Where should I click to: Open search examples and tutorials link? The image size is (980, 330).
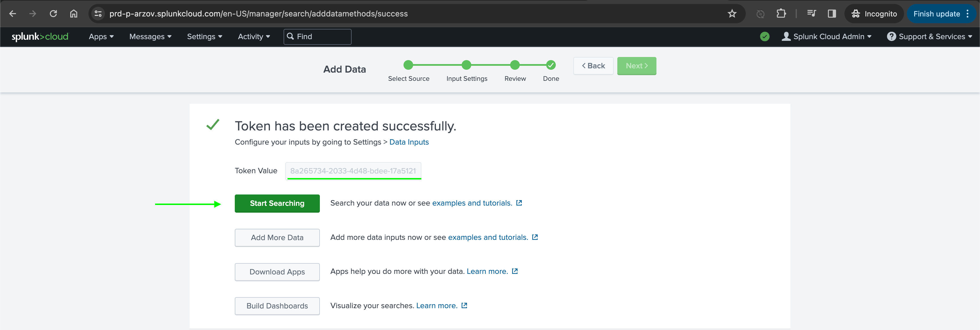(472, 203)
